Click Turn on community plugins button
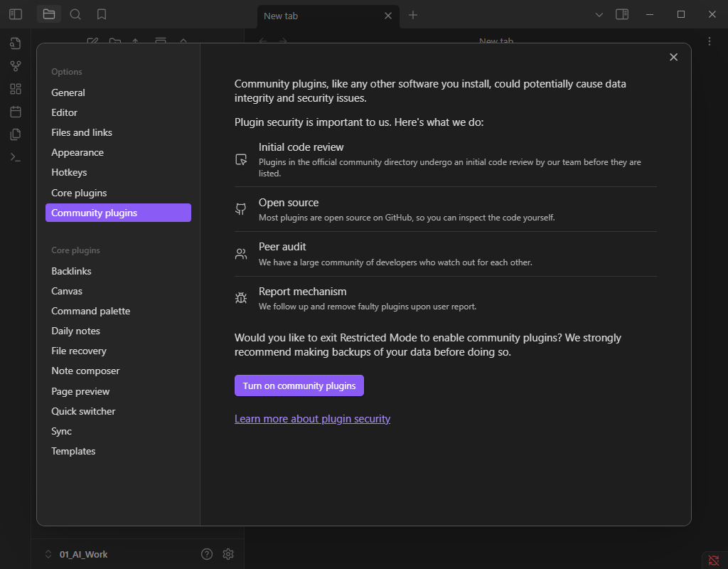Image resolution: width=728 pixels, height=569 pixels. tap(299, 385)
